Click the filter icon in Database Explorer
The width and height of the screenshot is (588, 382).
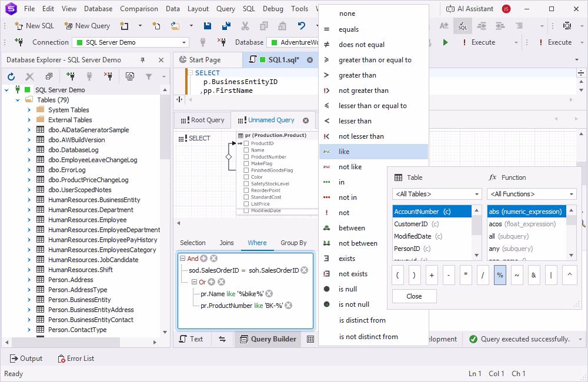(149, 76)
